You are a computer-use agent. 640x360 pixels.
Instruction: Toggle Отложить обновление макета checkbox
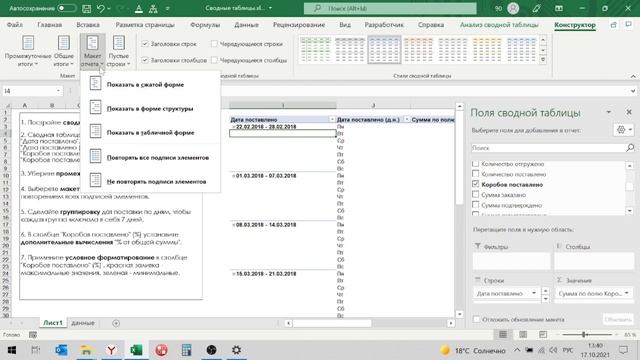point(476,319)
